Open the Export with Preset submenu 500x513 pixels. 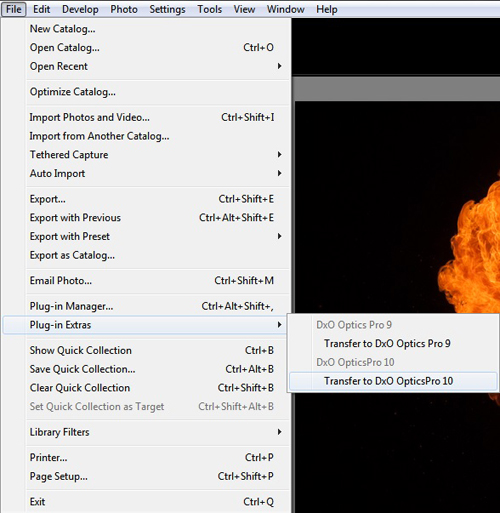click(x=155, y=236)
